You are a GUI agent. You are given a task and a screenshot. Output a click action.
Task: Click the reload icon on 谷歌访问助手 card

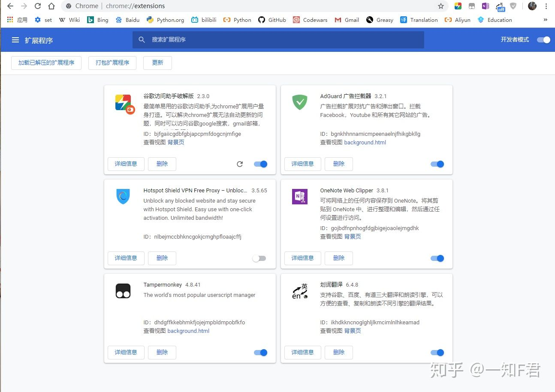pos(240,164)
